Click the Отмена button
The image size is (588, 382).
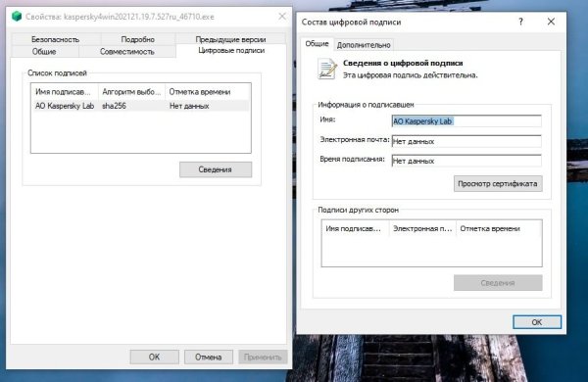coord(208,357)
